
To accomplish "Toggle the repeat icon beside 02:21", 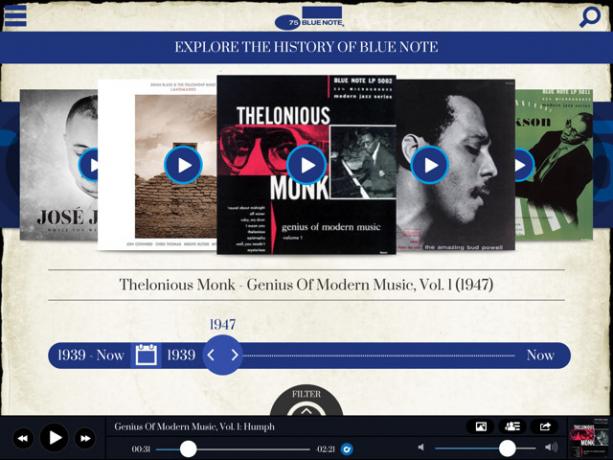I will pos(346,449).
